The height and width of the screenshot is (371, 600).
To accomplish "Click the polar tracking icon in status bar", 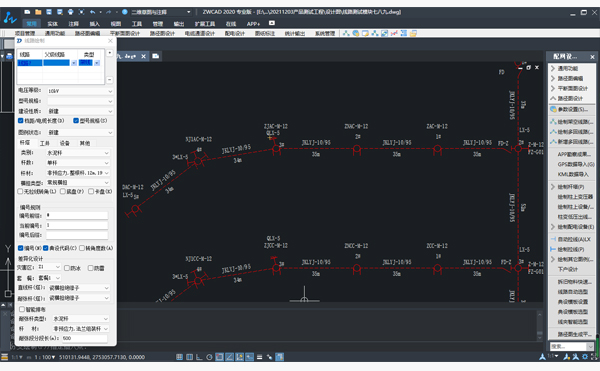I will pyautogui.click(x=209, y=357).
